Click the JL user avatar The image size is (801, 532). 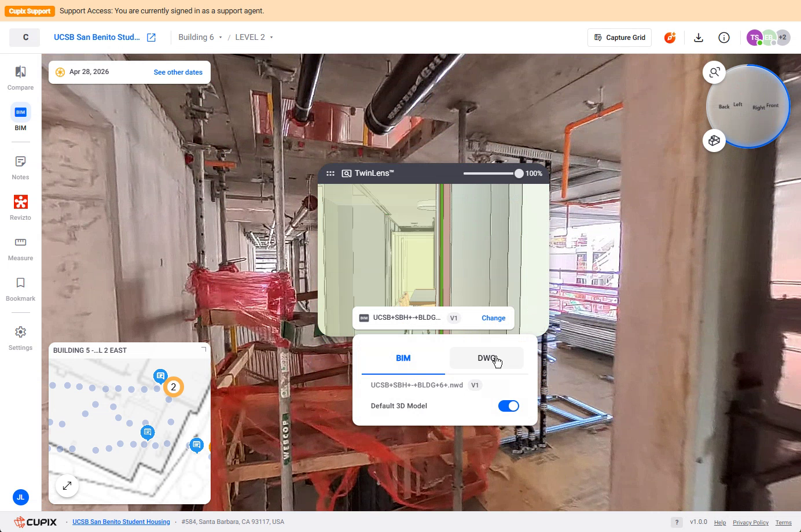click(x=20, y=497)
